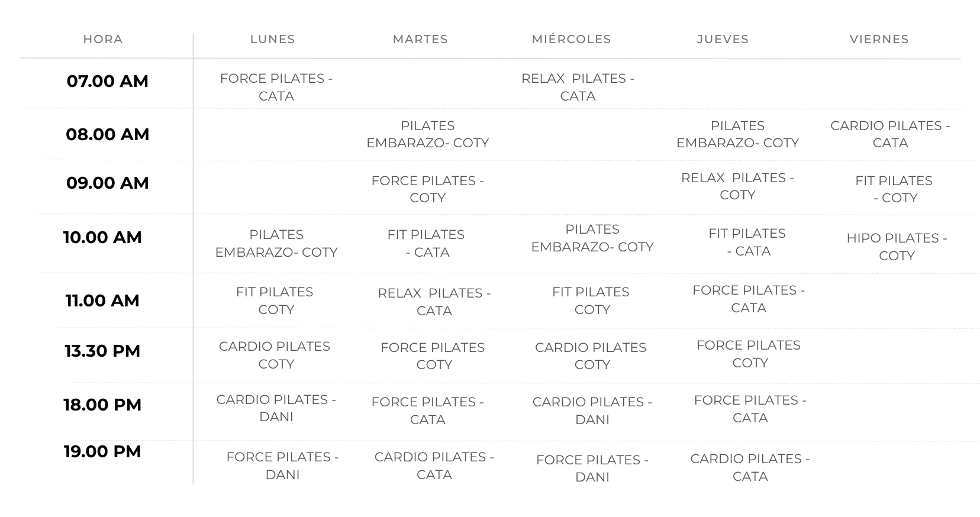Click Tuesday's 08.00 AM Pilates Embarazo class

tap(427, 134)
